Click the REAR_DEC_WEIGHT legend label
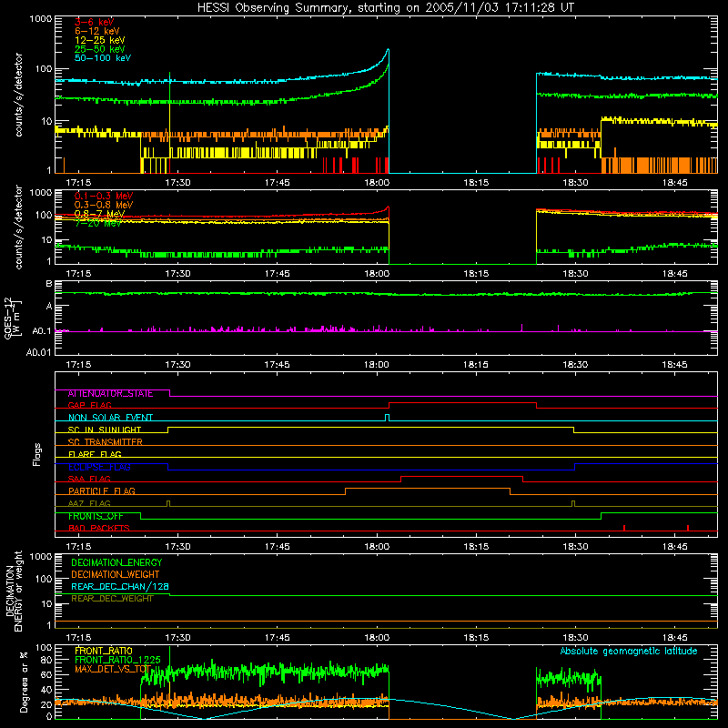 112,599
